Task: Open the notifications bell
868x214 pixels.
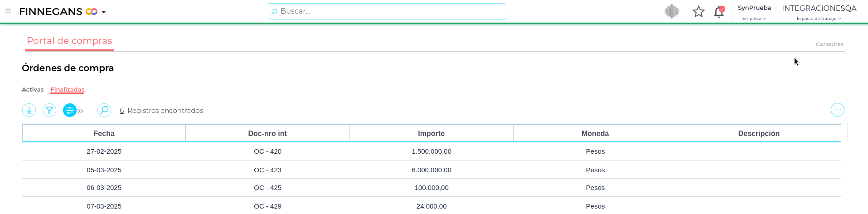Action: click(718, 12)
